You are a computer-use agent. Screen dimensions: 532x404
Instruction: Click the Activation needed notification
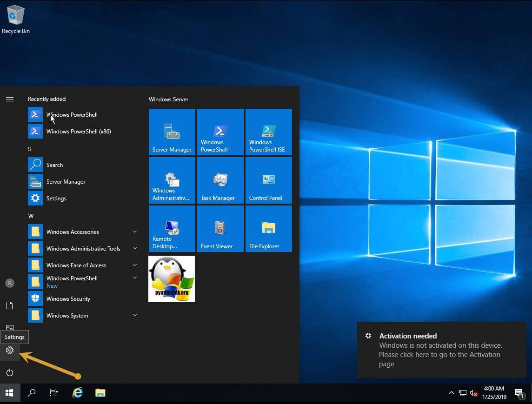pos(441,350)
